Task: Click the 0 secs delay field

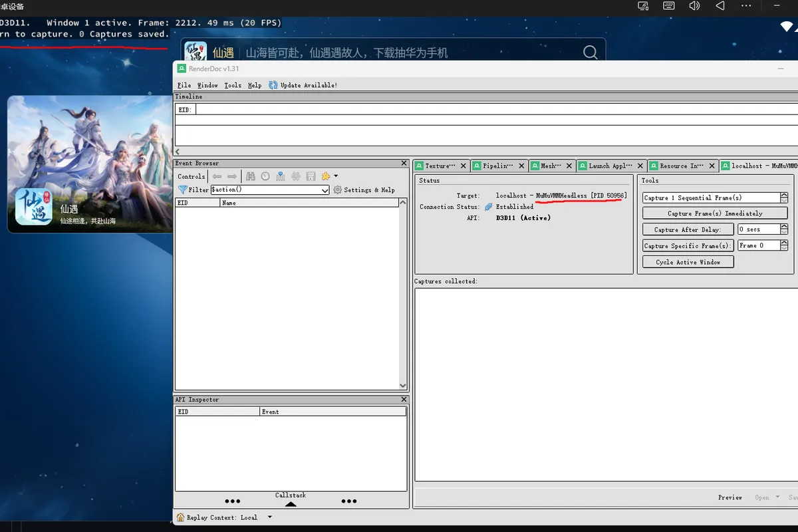Action: (x=758, y=229)
